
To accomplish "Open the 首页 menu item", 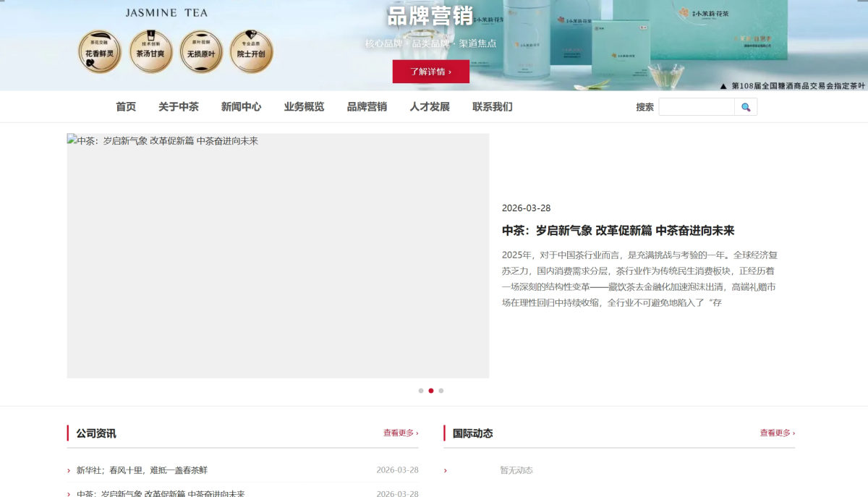I will (x=126, y=107).
